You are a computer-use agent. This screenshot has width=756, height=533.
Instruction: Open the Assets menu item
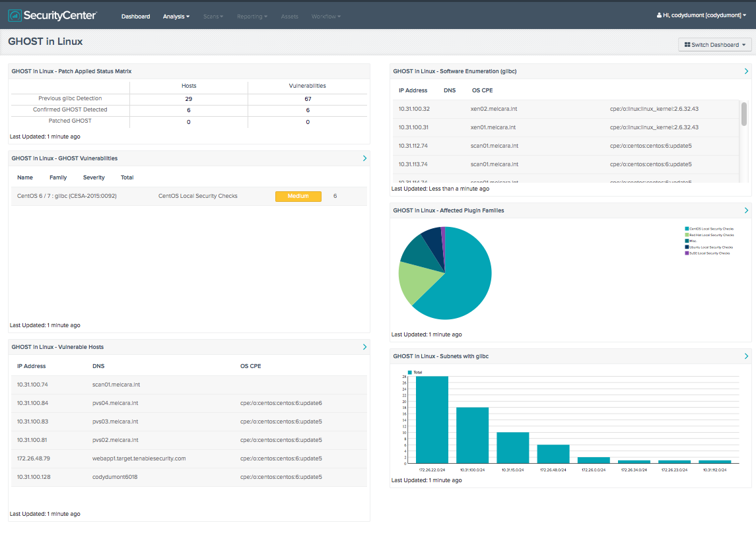290,16
